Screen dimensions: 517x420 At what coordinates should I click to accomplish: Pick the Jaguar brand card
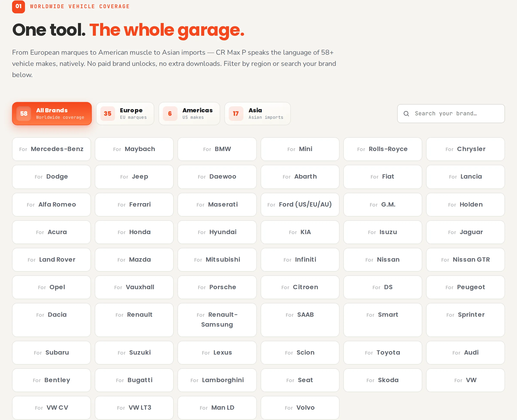pos(466,232)
